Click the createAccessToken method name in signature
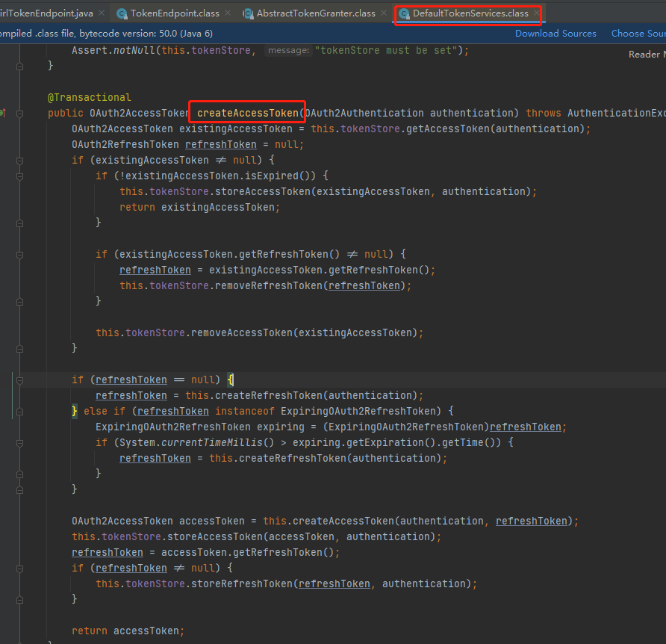Image resolution: width=666 pixels, height=644 pixels. click(x=248, y=113)
